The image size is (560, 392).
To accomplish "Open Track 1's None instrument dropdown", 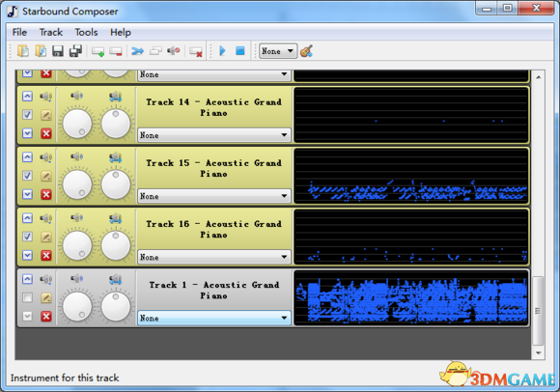I will pos(214,318).
